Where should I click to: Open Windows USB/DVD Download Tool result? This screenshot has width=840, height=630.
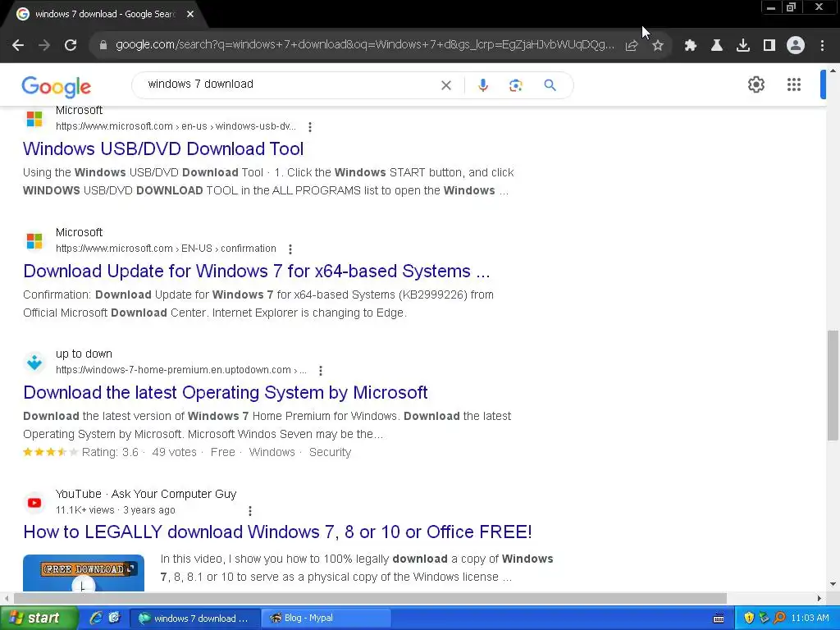(163, 149)
